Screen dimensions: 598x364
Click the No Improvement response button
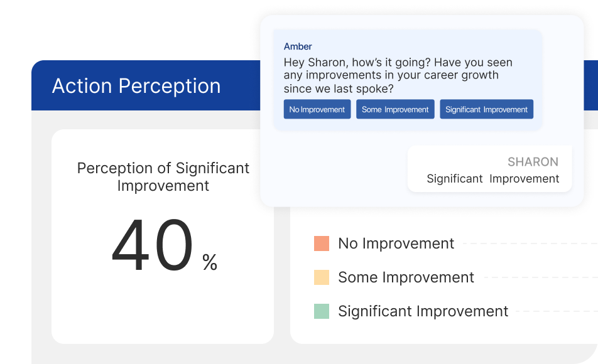(317, 109)
